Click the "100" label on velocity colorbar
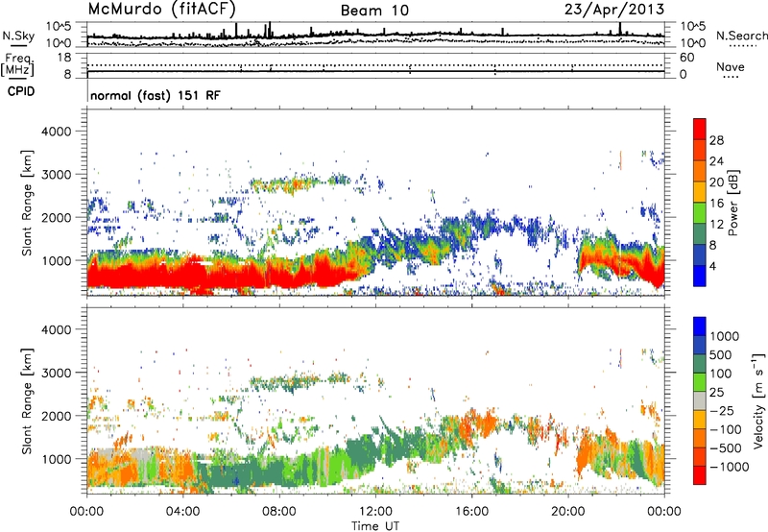This screenshot has height=532, width=768. click(x=721, y=374)
